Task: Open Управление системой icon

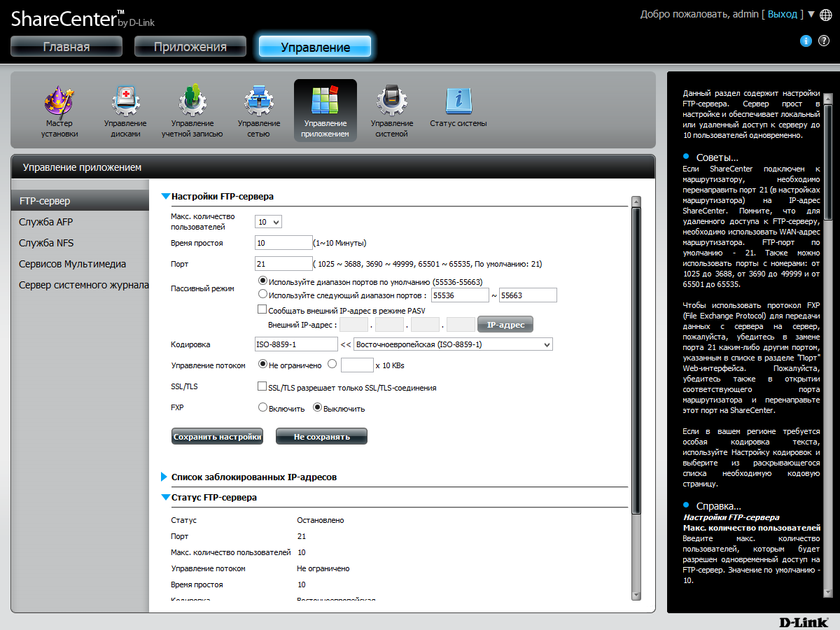Action: pos(391,111)
